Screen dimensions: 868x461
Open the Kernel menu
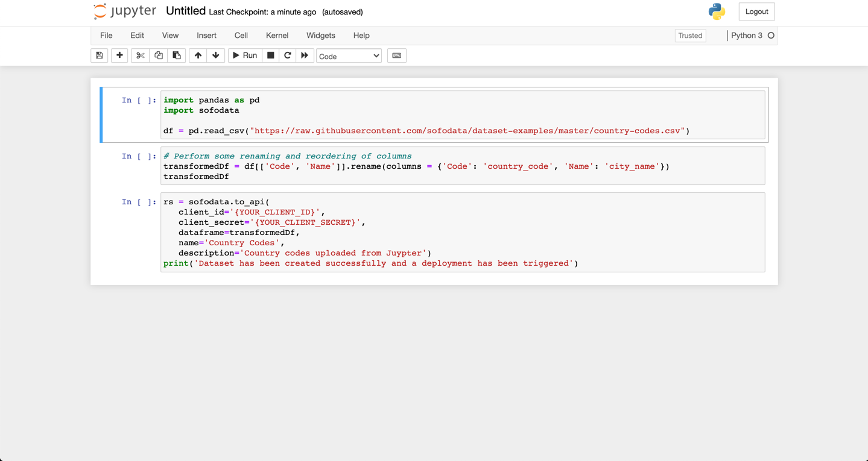(x=277, y=36)
